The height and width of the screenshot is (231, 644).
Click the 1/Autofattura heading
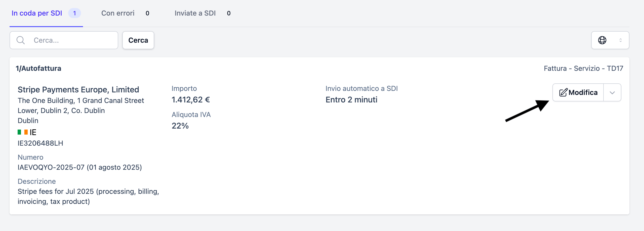click(x=38, y=68)
